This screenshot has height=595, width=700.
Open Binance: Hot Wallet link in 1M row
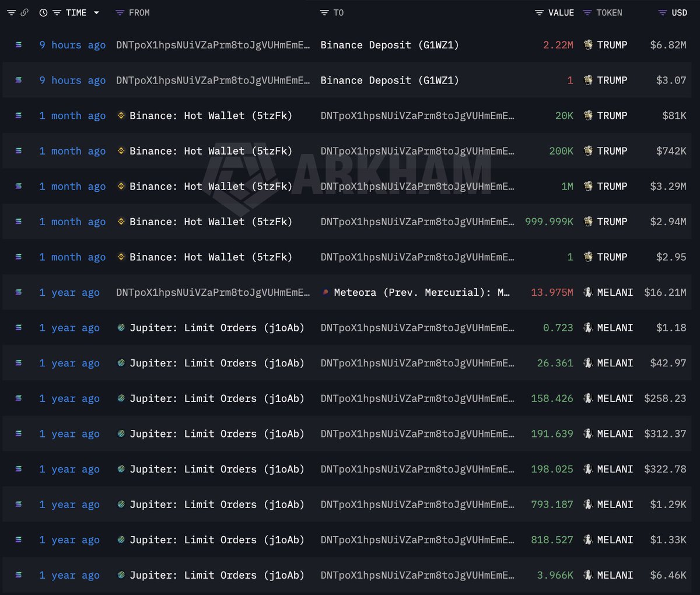211,186
